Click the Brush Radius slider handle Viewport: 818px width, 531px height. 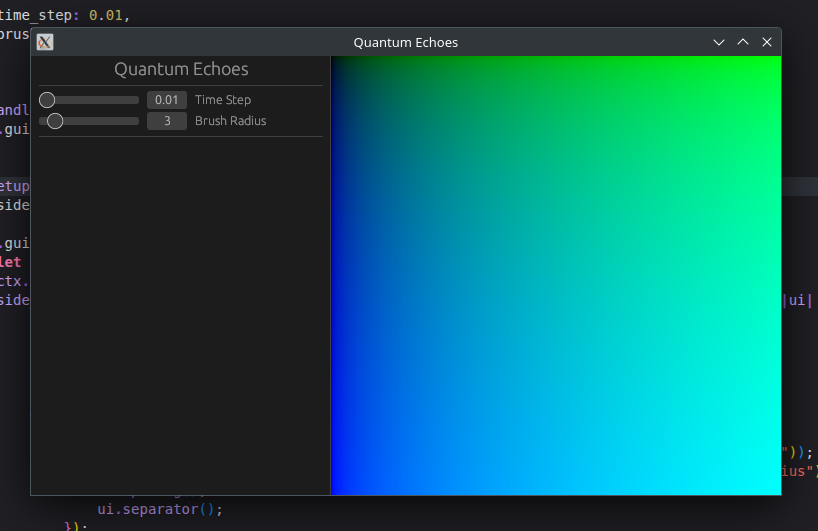pyautogui.click(x=55, y=121)
